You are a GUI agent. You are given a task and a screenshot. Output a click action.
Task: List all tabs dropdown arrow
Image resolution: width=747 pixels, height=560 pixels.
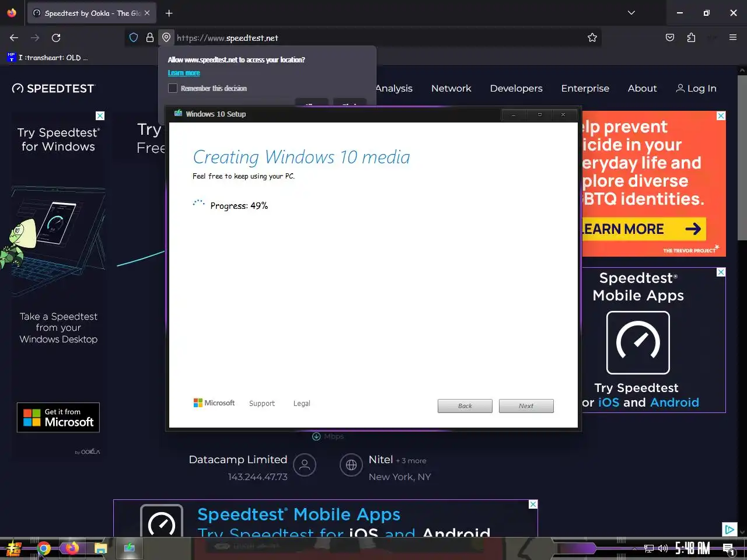[631, 13]
